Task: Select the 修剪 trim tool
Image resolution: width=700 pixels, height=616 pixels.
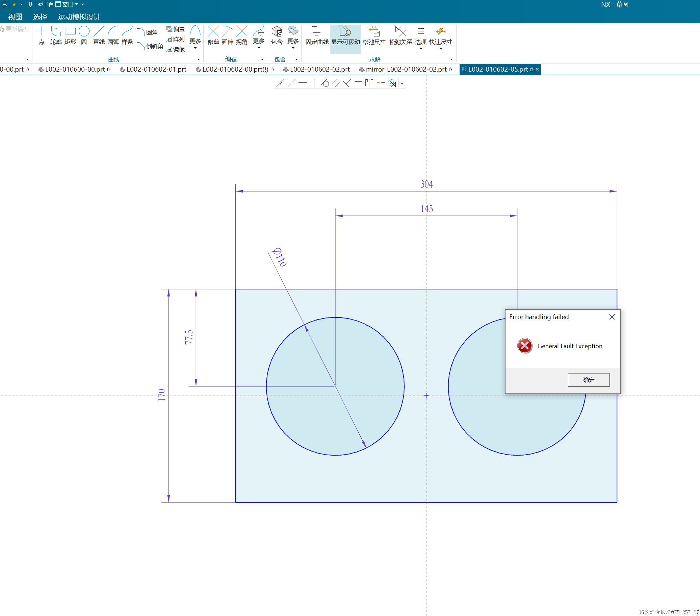Action: (213, 36)
